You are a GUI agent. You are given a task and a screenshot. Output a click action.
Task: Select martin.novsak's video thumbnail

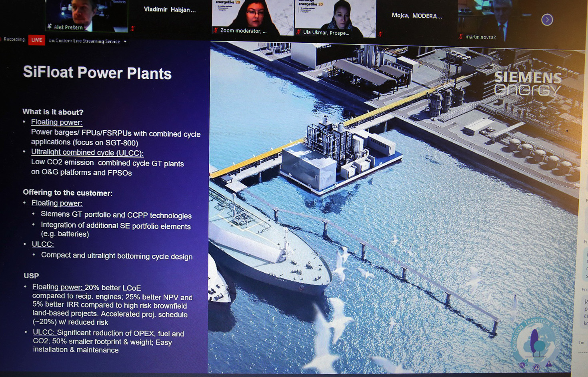(498, 20)
